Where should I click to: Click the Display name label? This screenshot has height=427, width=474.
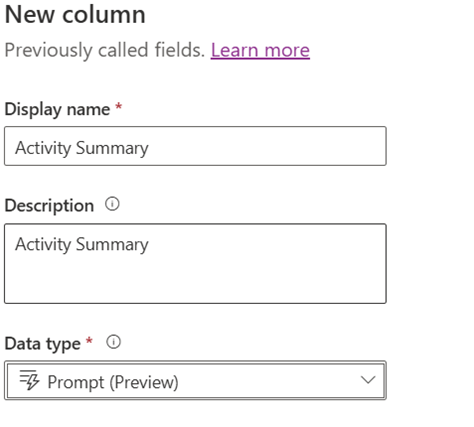point(57,109)
